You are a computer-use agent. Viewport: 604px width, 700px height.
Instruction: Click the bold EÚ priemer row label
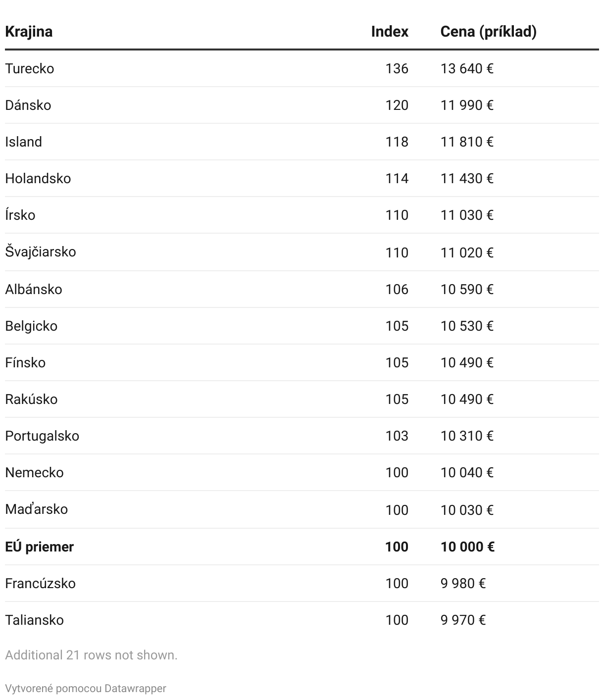click(x=40, y=547)
